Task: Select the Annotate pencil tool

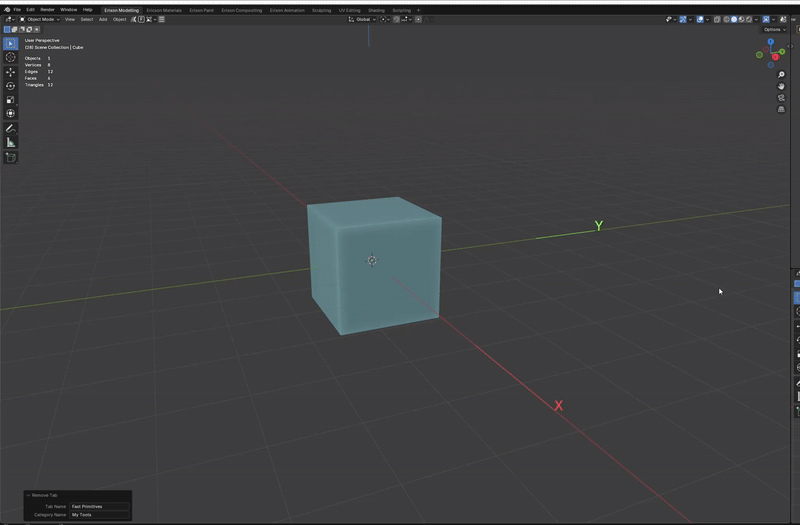Action: point(10,129)
